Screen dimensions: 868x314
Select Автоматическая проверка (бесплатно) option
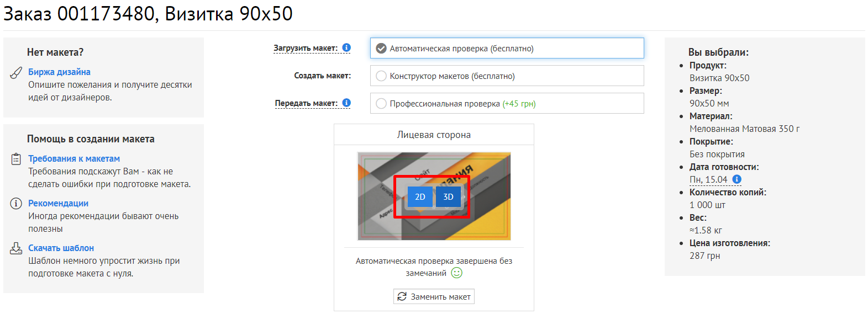(x=381, y=49)
